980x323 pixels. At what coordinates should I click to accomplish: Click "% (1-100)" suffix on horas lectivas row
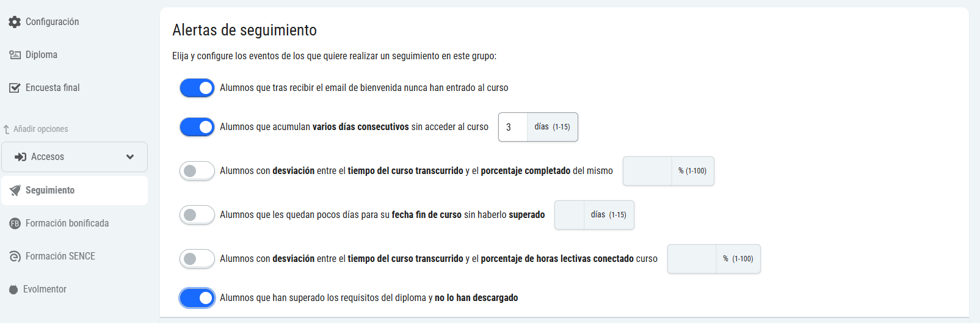738,259
